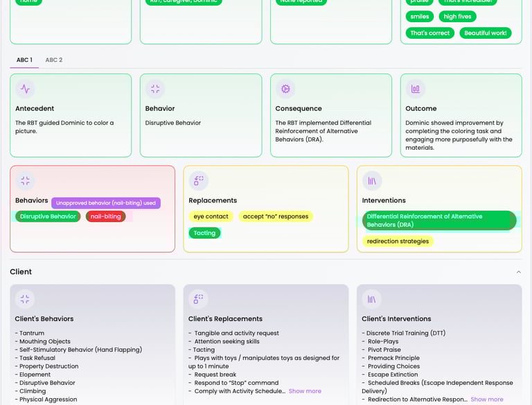The height and width of the screenshot is (405, 532).
Task: Click the red nail-biting tag
Action: (x=105, y=216)
